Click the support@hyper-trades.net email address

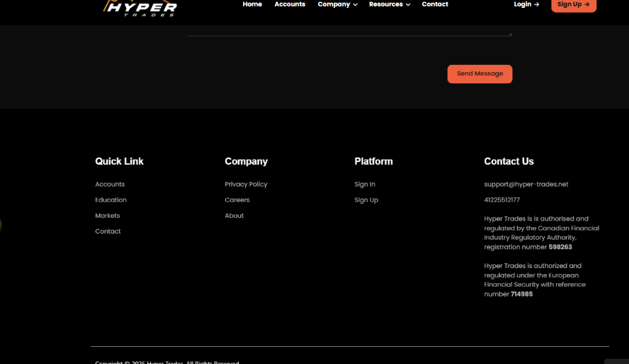tap(526, 185)
